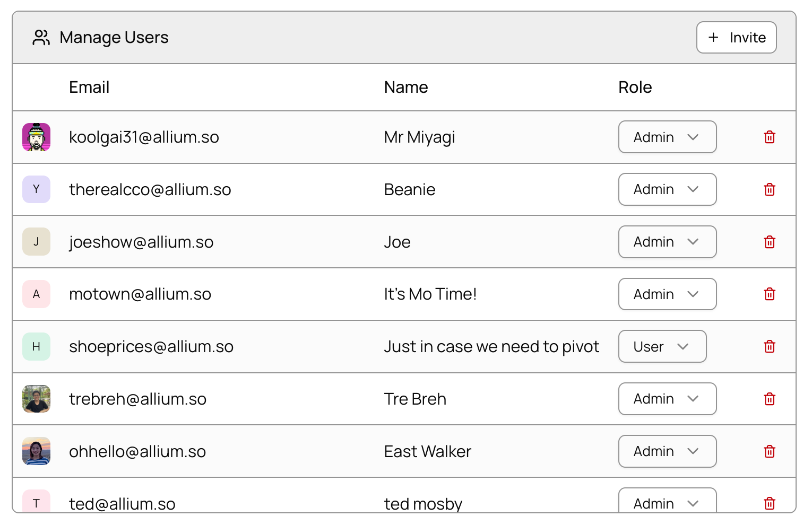Image resolution: width=812 pixels, height=525 pixels.
Task: Expand the User role dropdown for shoeprices
Action: click(662, 346)
